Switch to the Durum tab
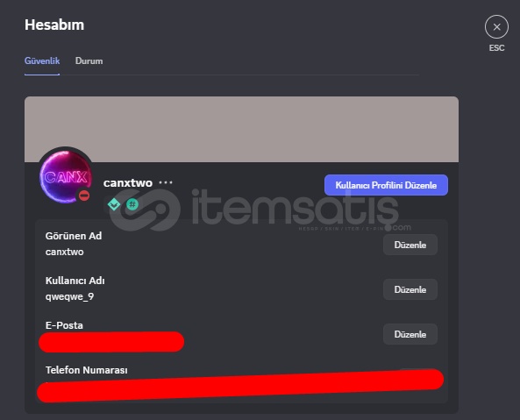 click(89, 61)
